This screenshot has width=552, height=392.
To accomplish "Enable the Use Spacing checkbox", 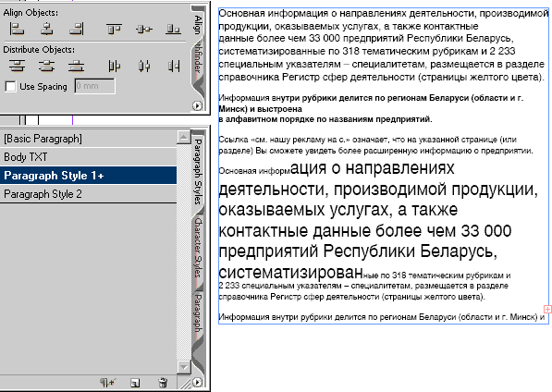I will click(x=10, y=86).
